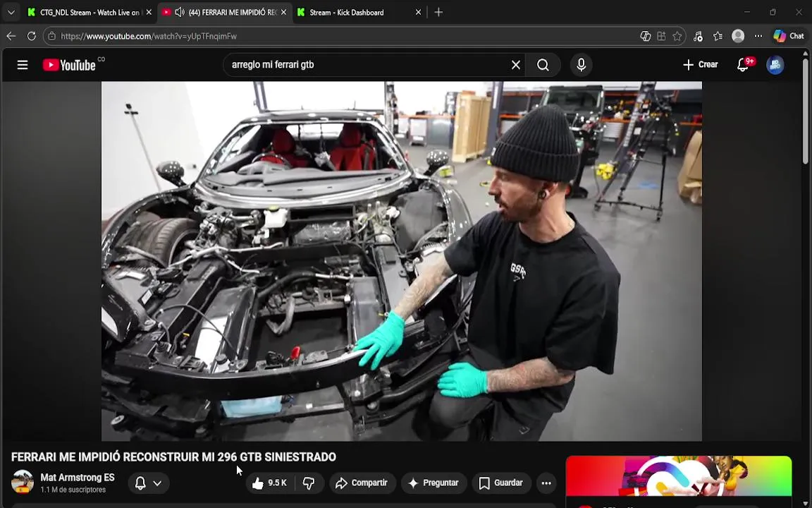Close the Kick Dashboard tab
The width and height of the screenshot is (812, 508).
tap(418, 13)
